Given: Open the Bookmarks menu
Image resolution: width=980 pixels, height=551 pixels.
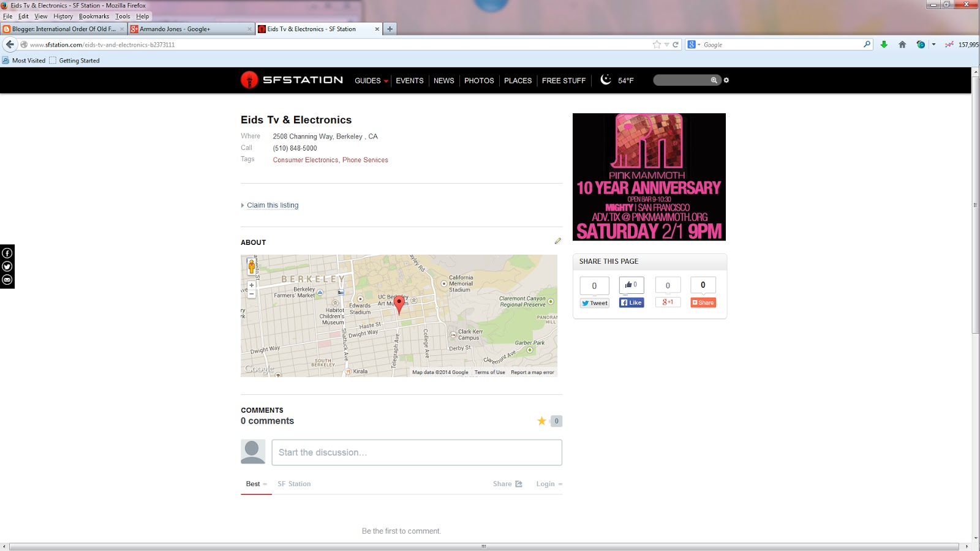Looking at the screenshot, I should pos(94,17).
